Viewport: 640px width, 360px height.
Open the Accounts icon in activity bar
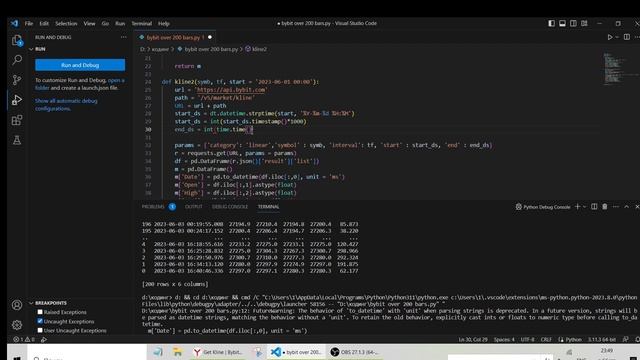click(17, 305)
